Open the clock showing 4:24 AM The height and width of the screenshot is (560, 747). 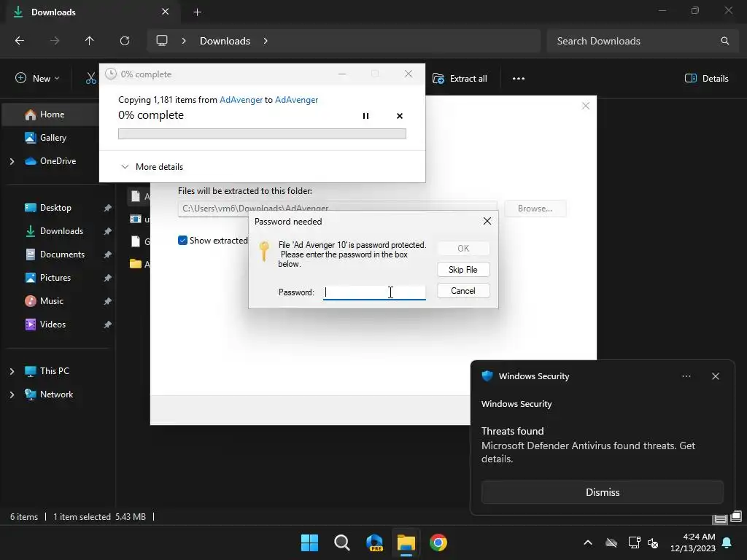tap(693, 542)
